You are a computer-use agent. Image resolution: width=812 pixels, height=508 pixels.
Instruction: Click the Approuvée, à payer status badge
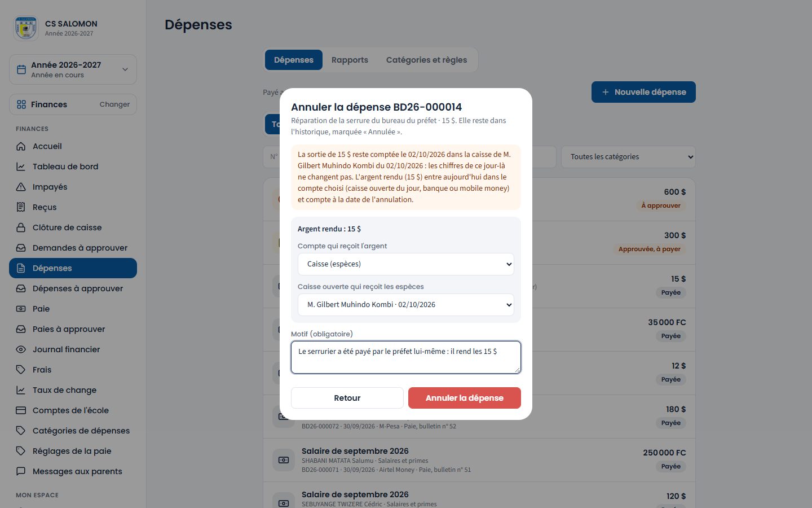coord(649,249)
